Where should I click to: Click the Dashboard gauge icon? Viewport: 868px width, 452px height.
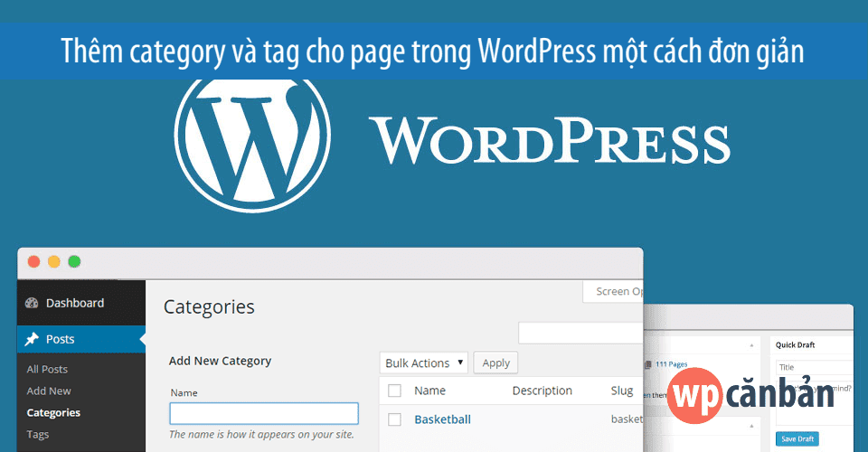click(33, 303)
